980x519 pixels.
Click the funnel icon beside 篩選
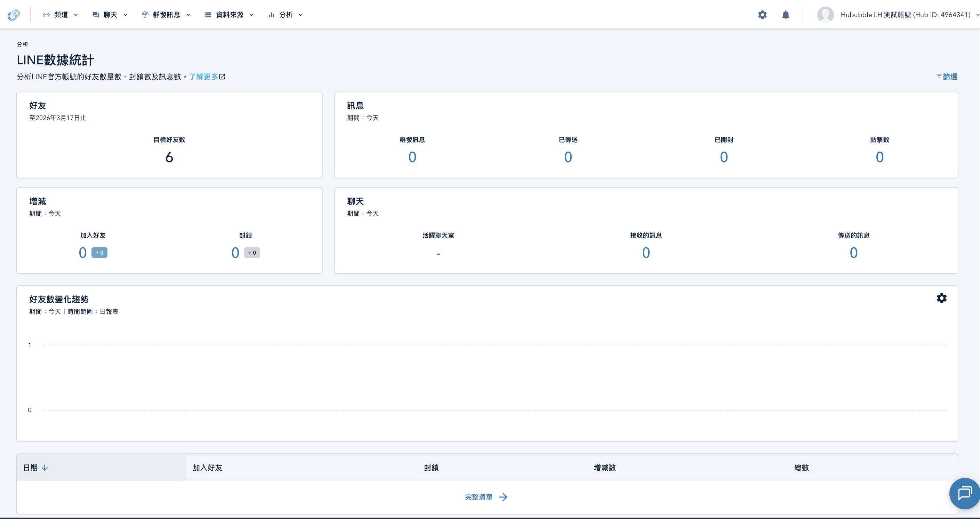(939, 77)
